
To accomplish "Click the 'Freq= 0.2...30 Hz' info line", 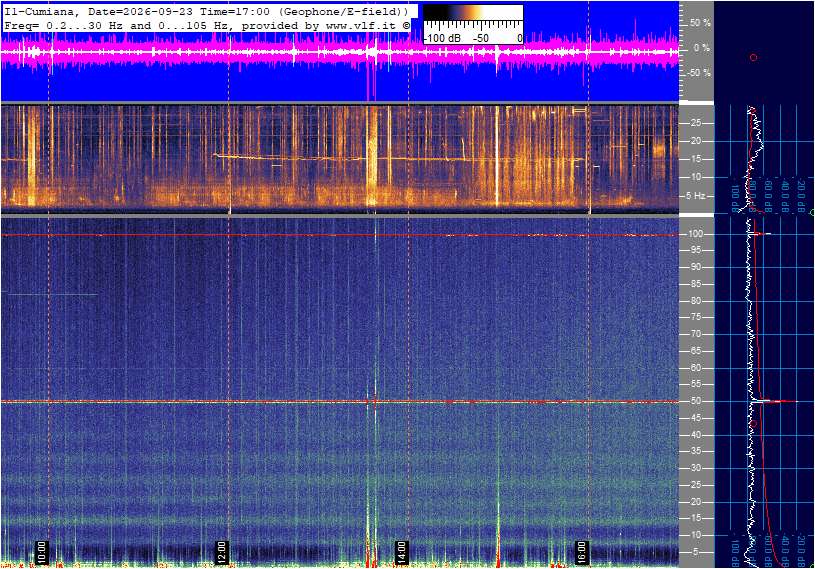I will point(206,25).
